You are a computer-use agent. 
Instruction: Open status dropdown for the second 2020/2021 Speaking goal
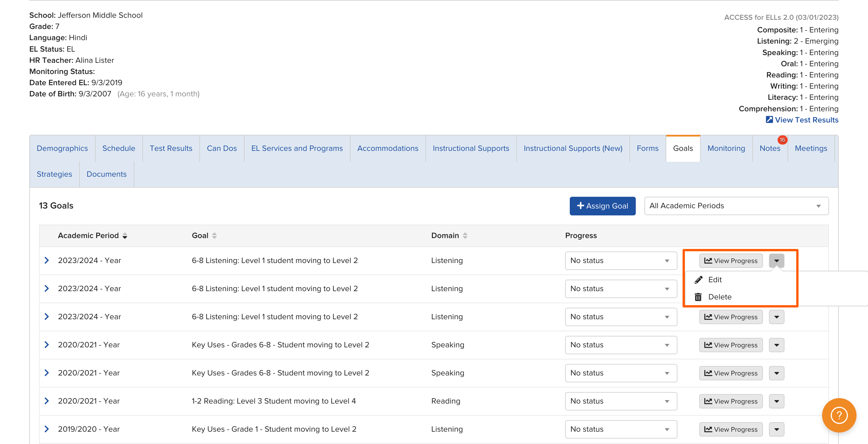pyautogui.click(x=621, y=373)
